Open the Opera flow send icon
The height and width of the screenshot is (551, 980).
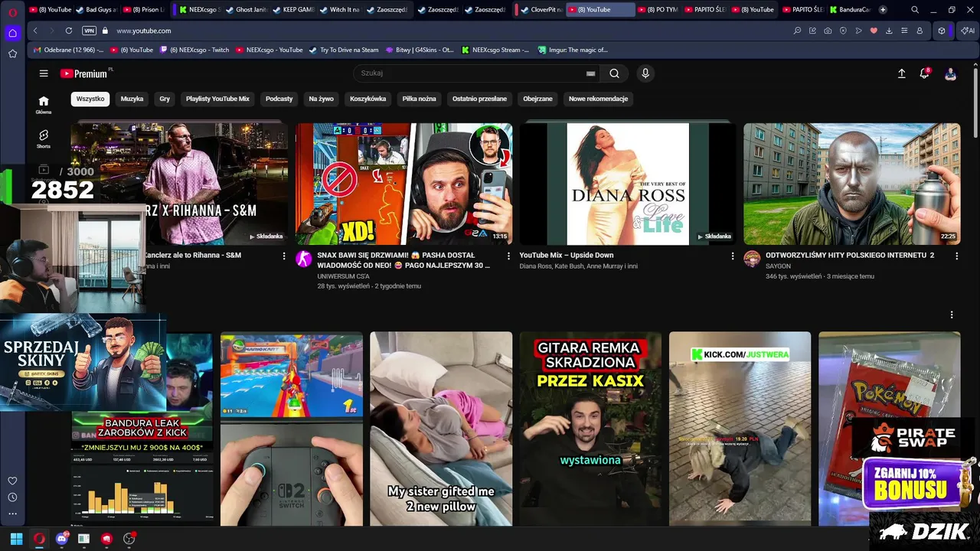[858, 31]
